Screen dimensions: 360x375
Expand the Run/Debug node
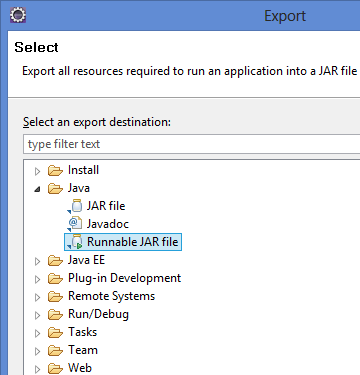(x=37, y=315)
